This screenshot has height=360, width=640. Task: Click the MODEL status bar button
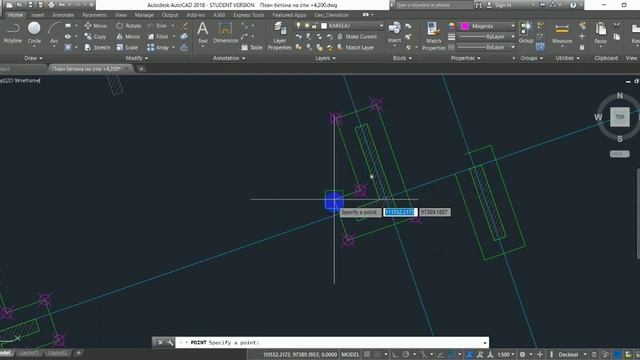pyautogui.click(x=350, y=354)
